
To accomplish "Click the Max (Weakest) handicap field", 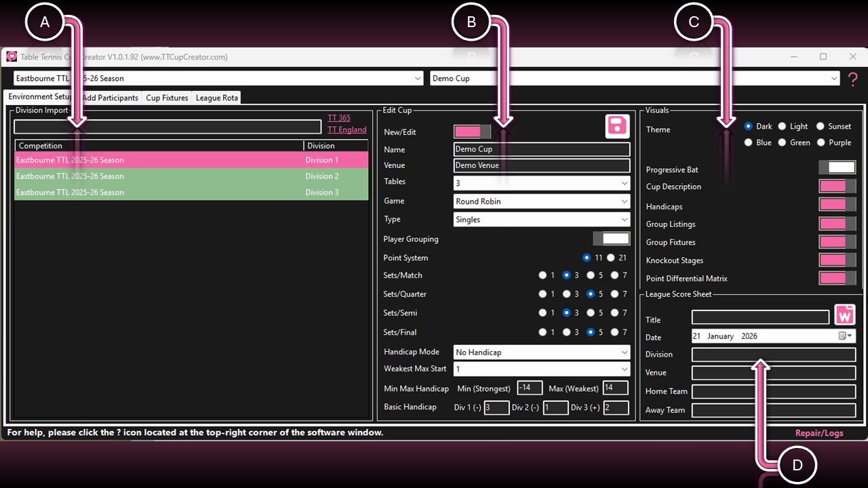I will click(x=616, y=388).
